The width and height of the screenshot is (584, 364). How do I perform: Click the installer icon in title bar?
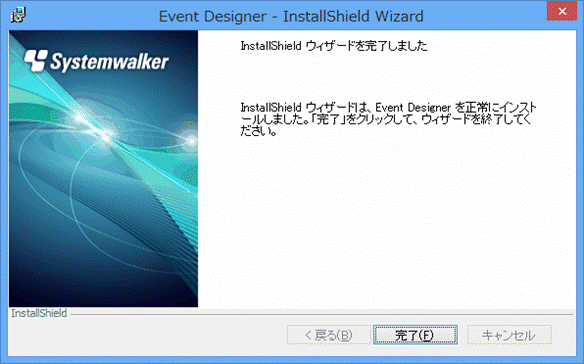18,15
